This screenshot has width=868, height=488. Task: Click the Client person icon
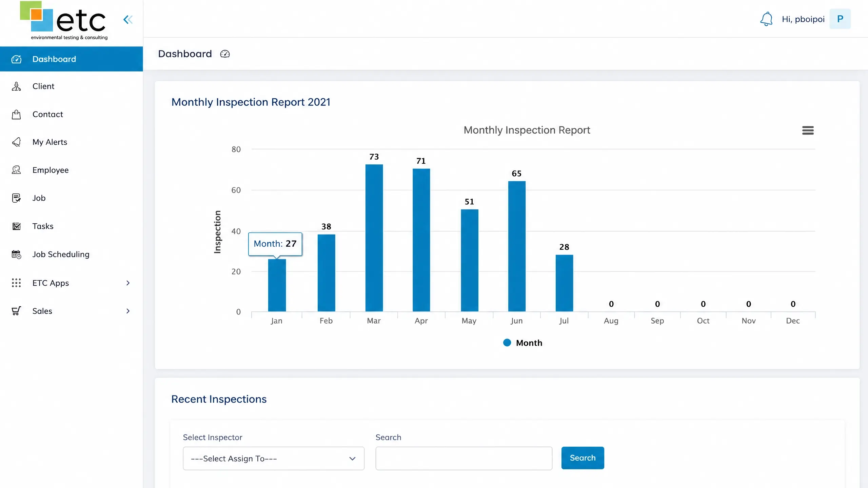(x=16, y=86)
